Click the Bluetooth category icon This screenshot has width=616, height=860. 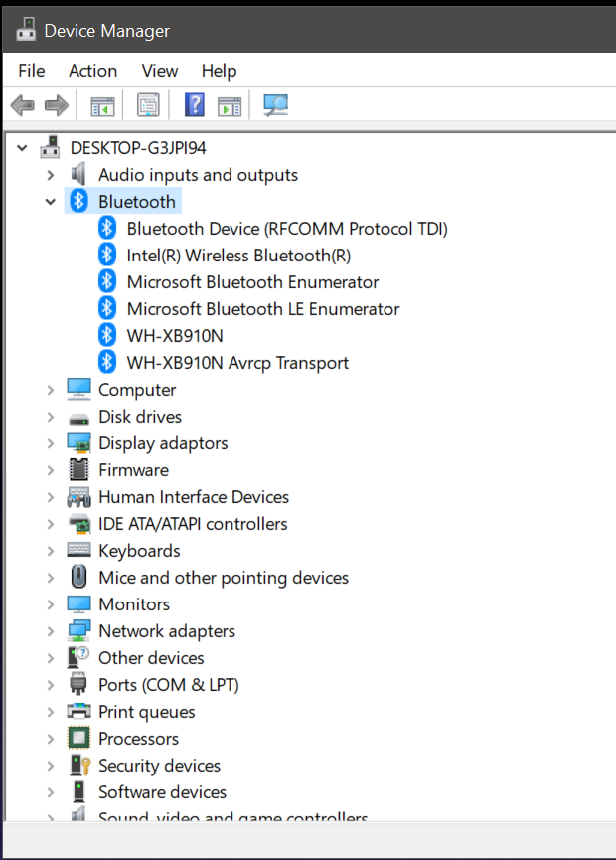[x=78, y=201]
